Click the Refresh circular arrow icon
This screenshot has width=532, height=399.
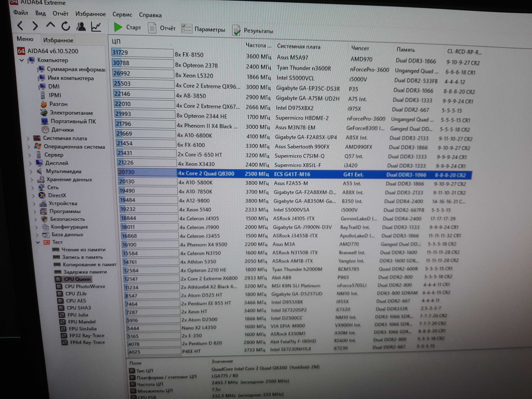click(66, 26)
